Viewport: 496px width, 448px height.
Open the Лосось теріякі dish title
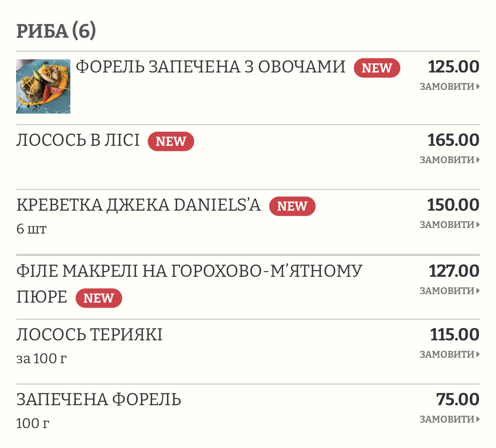pyautogui.click(x=89, y=335)
